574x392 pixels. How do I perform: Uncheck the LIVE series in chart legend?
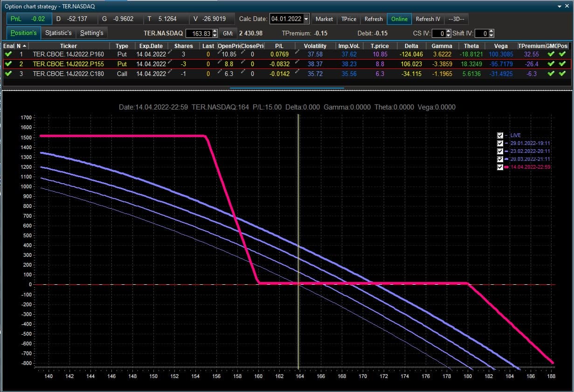(x=500, y=135)
